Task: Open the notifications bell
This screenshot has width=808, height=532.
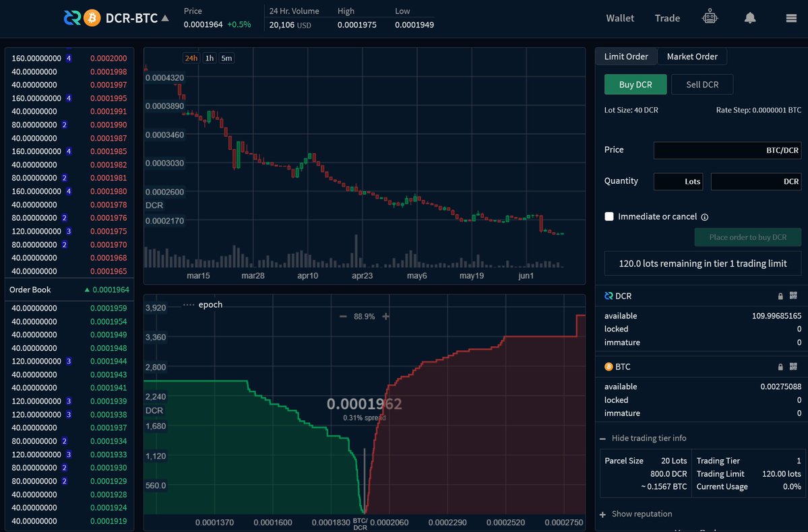Action: [x=750, y=18]
